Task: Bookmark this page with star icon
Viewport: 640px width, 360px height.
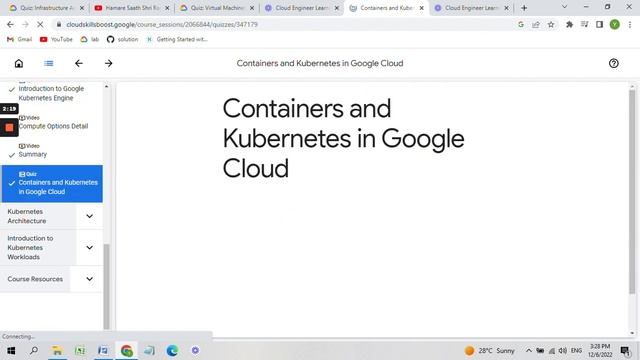Action: [x=551, y=24]
